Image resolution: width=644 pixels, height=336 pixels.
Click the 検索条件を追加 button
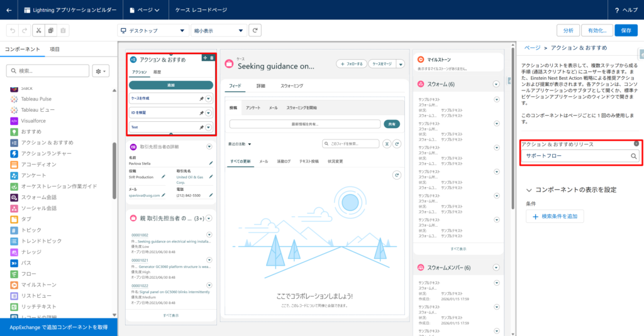(555, 216)
